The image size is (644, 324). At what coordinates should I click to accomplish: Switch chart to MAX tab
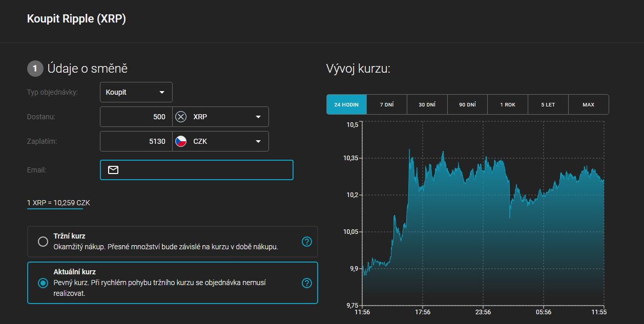[x=588, y=104]
